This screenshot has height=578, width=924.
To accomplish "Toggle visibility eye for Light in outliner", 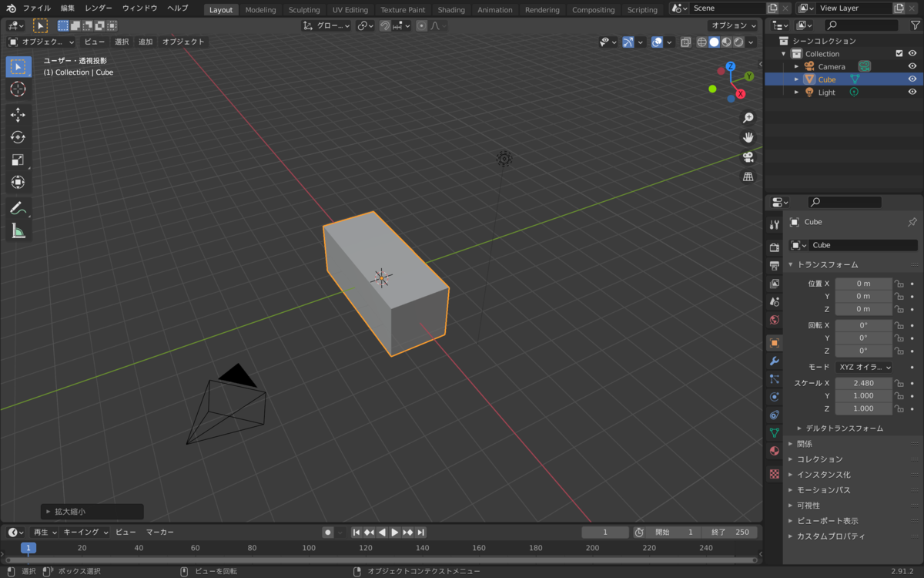I will [912, 92].
